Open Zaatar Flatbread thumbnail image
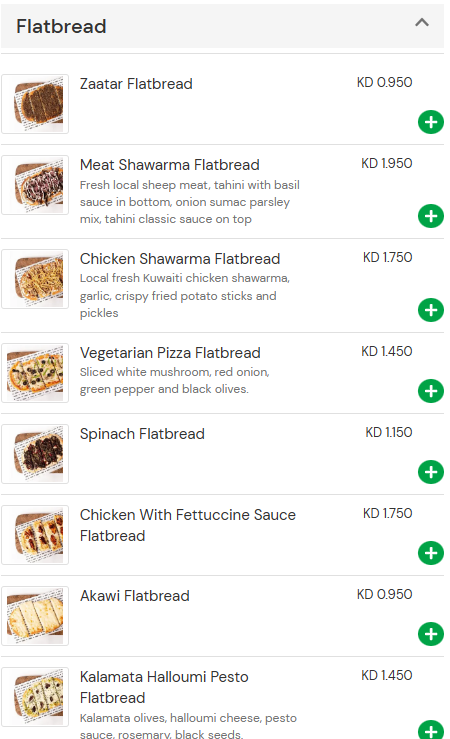Viewport: 450px width, 739px height. (x=35, y=104)
